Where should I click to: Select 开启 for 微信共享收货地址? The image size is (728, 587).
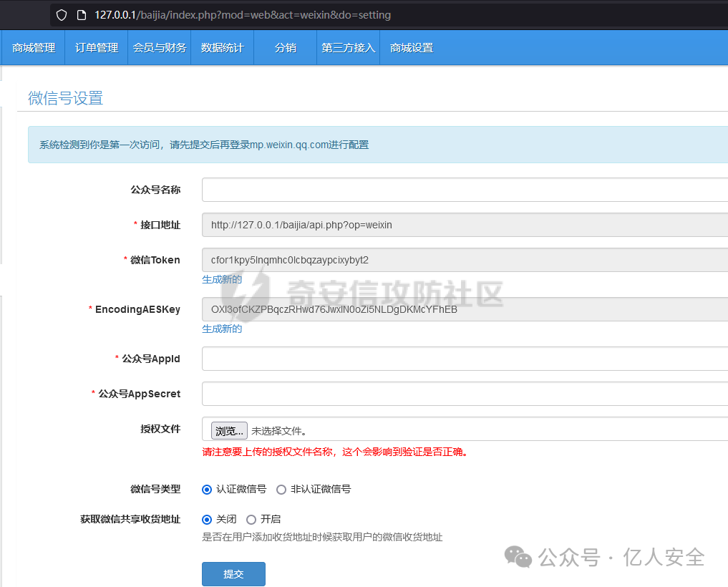[x=251, y=520]
